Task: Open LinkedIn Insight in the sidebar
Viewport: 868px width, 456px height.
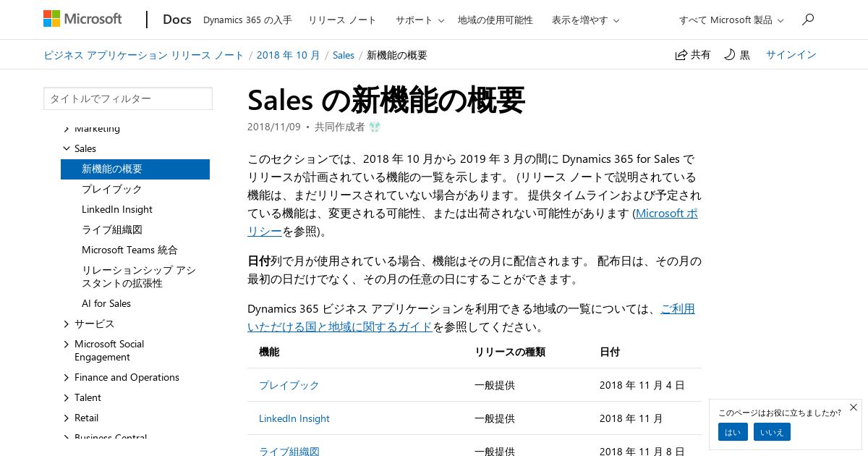Action: click(117, 209)
